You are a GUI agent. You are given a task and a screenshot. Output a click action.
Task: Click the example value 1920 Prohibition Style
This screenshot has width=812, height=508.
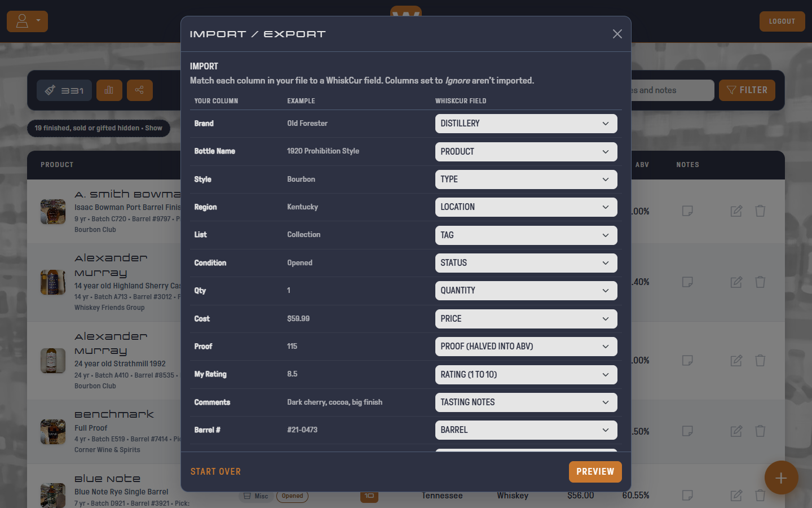click(323, 151)
